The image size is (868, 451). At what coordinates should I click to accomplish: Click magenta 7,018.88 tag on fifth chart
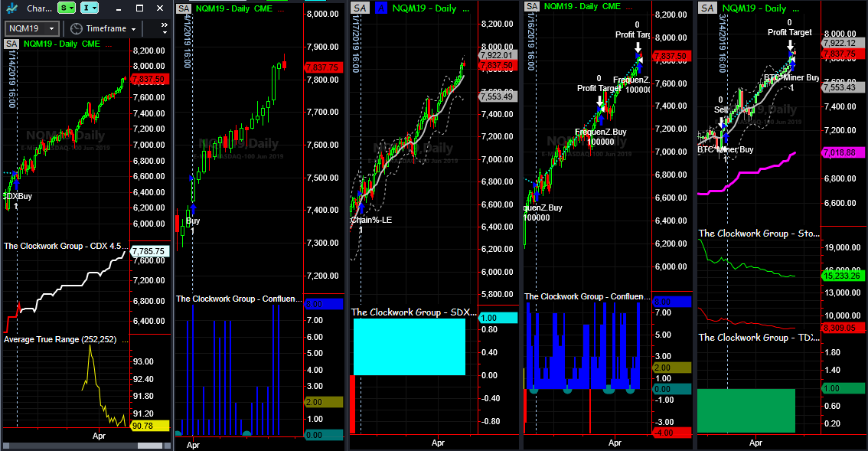844,152
